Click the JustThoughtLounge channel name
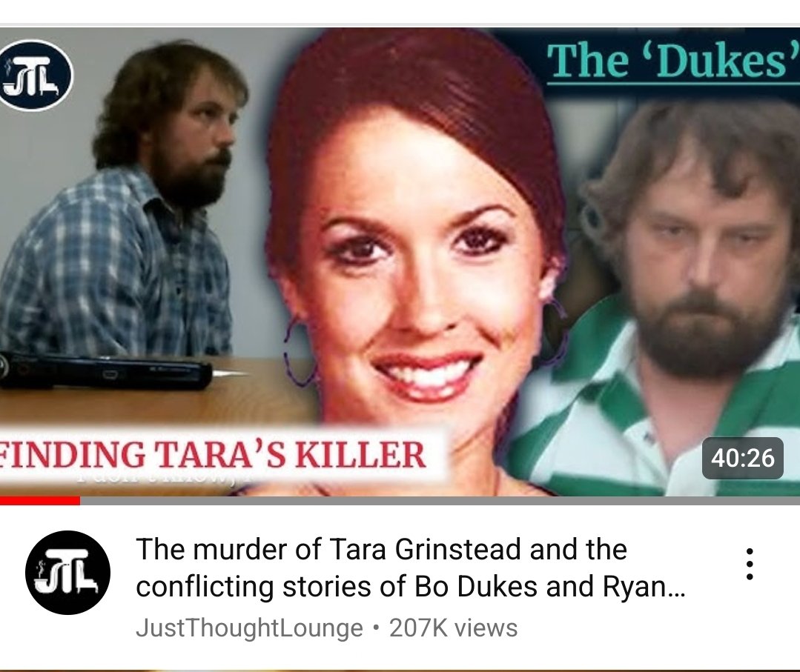 tap(249, 628)
